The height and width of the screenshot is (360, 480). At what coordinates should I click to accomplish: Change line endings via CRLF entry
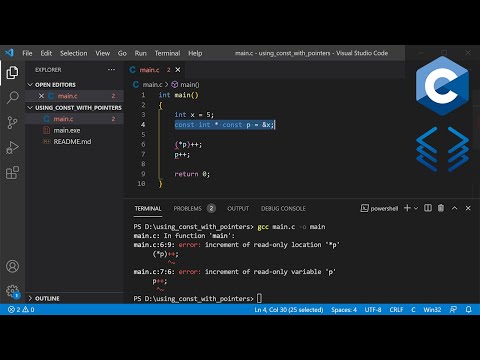click(396, 310)
